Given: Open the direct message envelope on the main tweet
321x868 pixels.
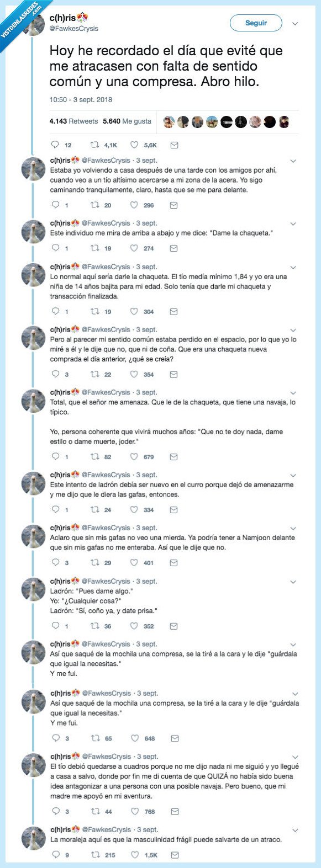Looking at the screenshot, I should coord(174,144).
